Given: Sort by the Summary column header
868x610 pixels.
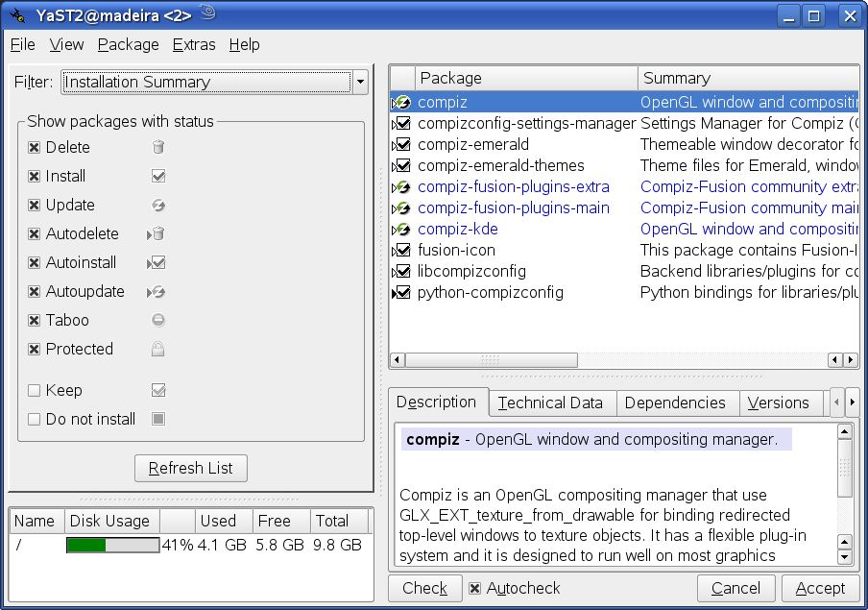Looking at the screenshot, I should coord(748,78).
